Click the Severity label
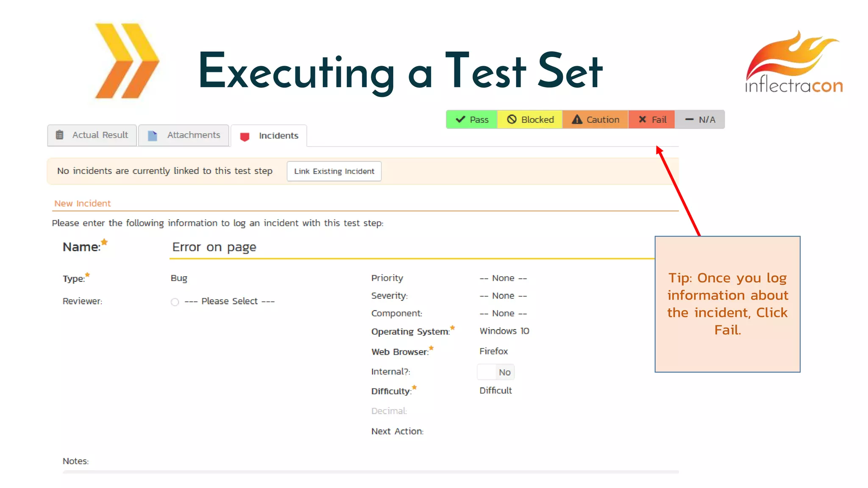This screenshot has height=488, width=868. pos(389,296)
